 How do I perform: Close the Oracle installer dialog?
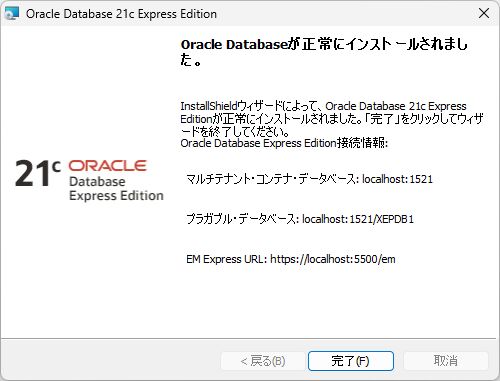484,13
